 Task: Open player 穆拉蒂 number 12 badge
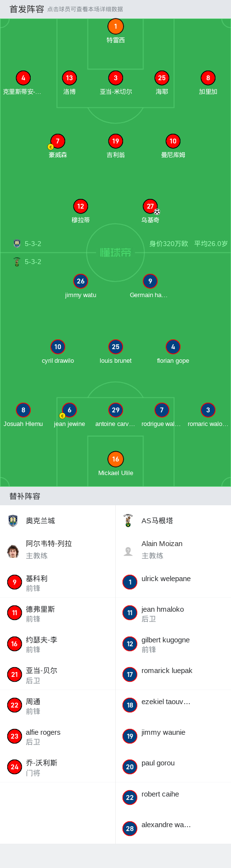pos(81,206)
